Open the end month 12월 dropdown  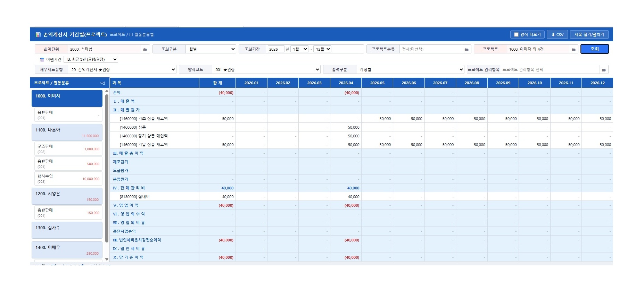tap(323, 49)
